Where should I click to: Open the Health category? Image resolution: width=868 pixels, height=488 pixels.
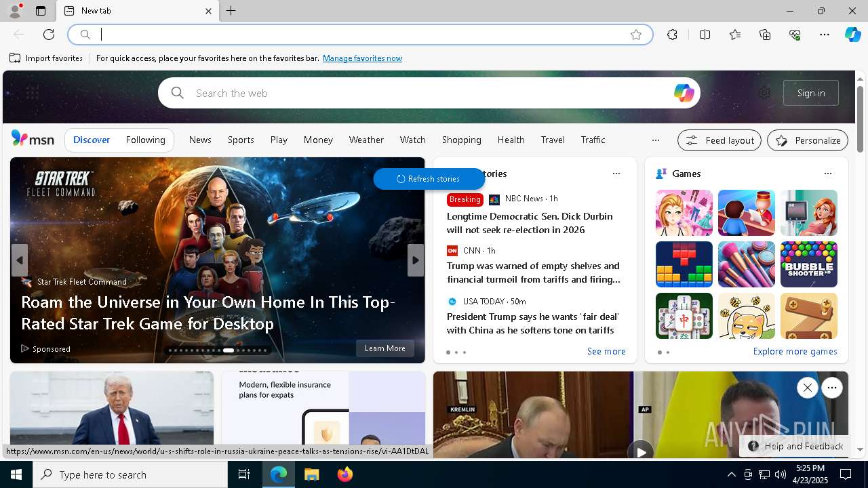pyautogui.click(x=511, y=140)
